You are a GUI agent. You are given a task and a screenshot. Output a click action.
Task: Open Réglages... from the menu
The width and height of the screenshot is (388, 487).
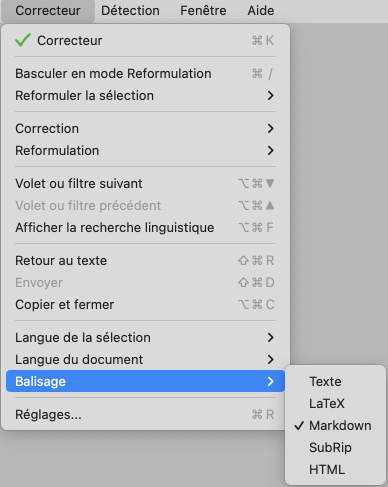click(145, 415)
